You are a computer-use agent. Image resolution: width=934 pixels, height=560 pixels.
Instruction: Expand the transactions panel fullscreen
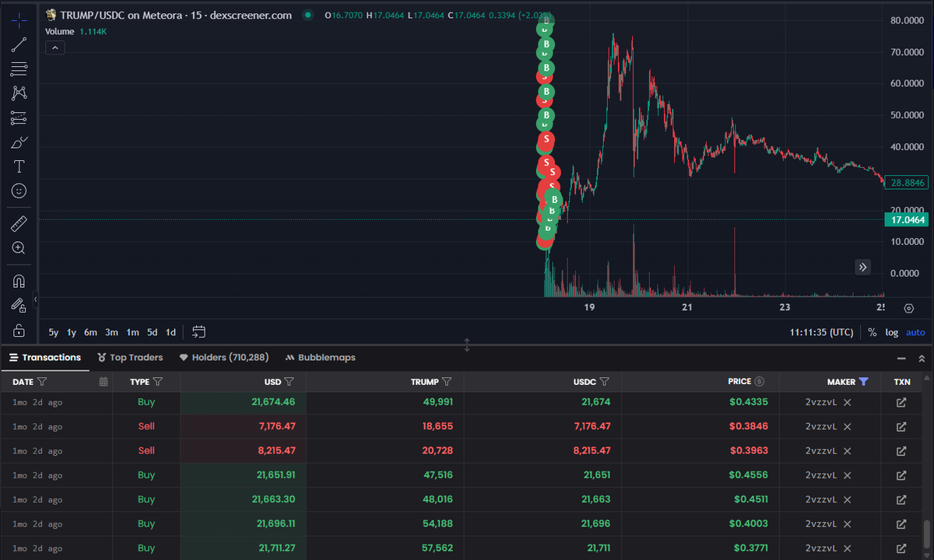point(922,359)
